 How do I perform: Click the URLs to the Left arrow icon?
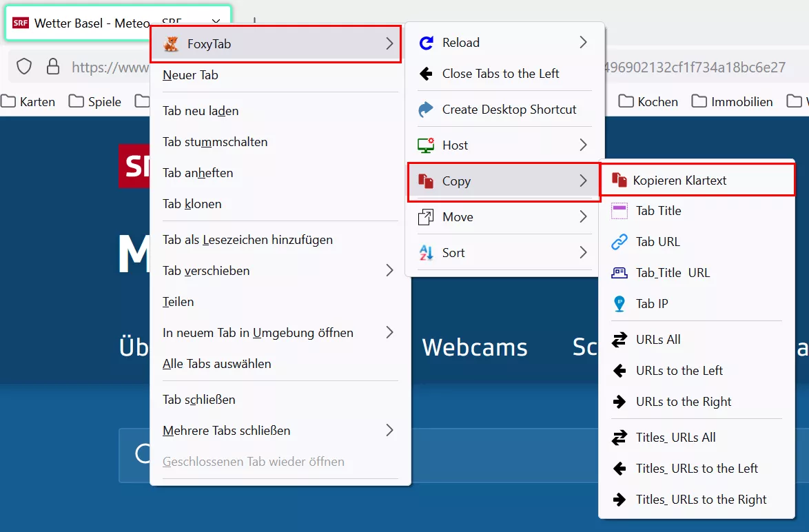[x=619, y=371]
